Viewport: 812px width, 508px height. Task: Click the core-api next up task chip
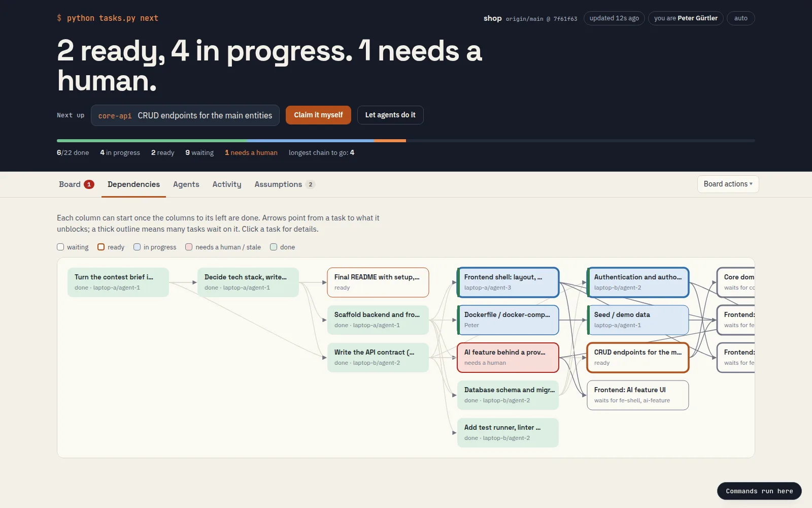click(x=185, y=115)
